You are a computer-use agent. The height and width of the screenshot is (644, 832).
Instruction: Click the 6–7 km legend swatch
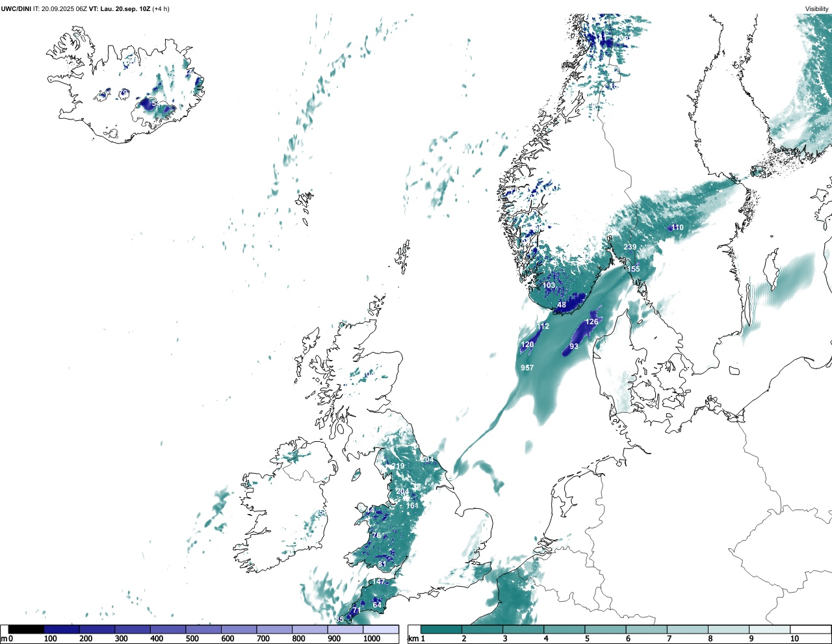646,630
